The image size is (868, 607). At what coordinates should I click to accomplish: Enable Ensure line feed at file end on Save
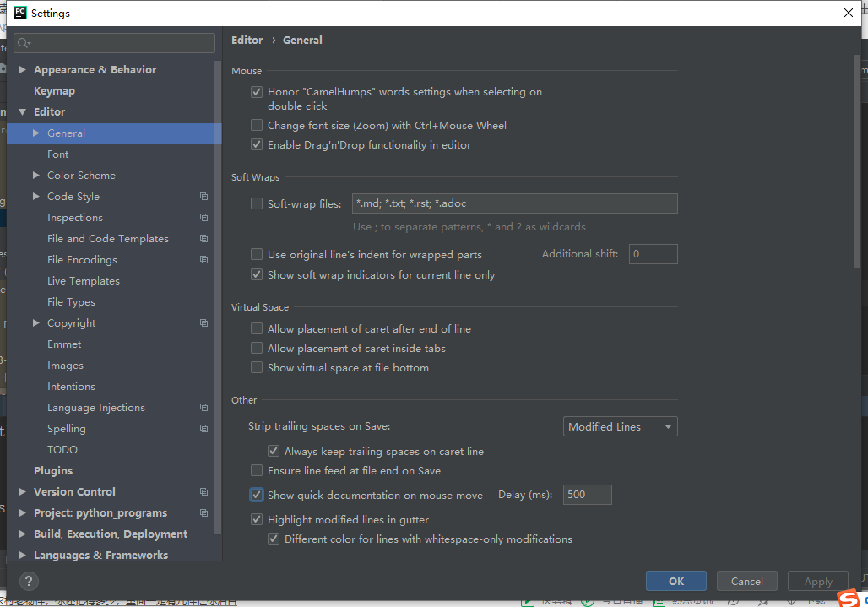(257, 470)
